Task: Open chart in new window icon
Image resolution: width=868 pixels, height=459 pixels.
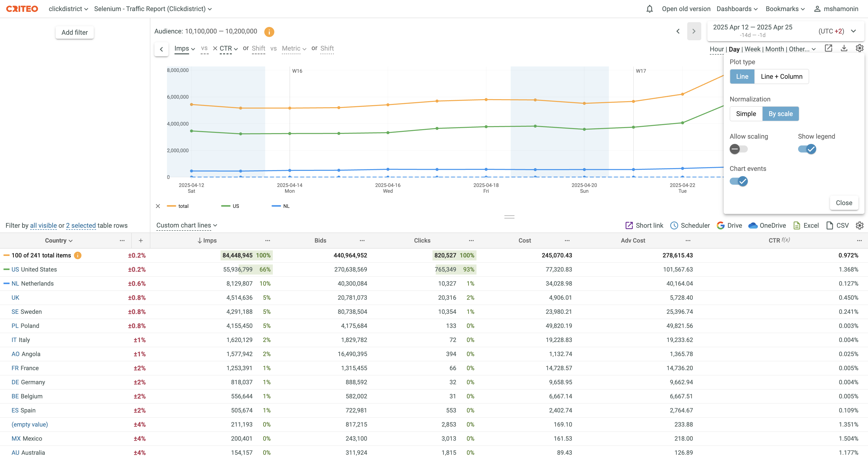Action: pos(828,49)
